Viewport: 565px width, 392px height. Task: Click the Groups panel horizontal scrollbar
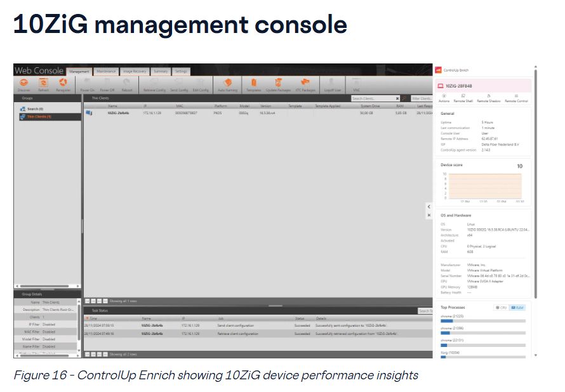pos(44,286)
